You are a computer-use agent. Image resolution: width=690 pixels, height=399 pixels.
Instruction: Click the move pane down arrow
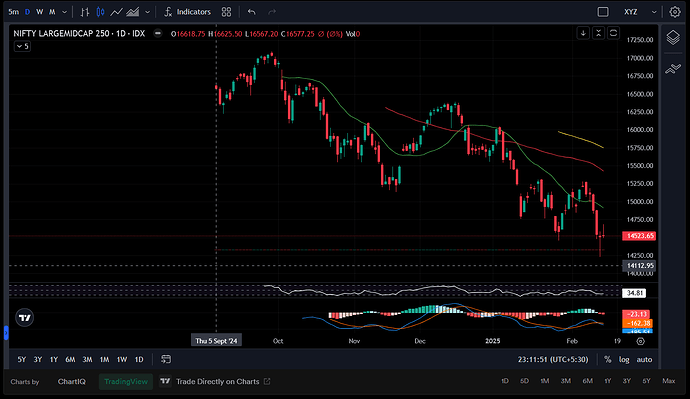point(583,33)
